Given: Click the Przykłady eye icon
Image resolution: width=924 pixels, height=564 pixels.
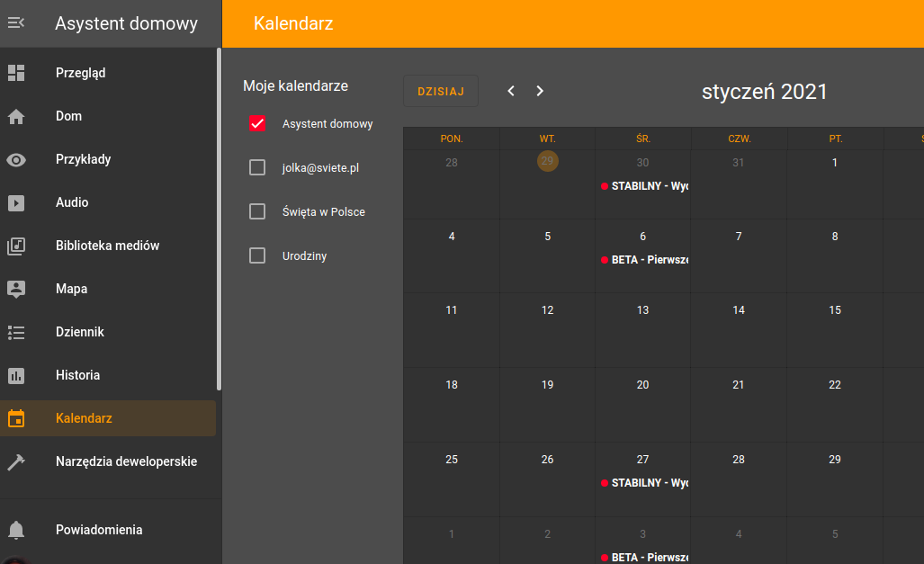Looking at the screenshot, I should pyautogui.click(x=16, y=160).
